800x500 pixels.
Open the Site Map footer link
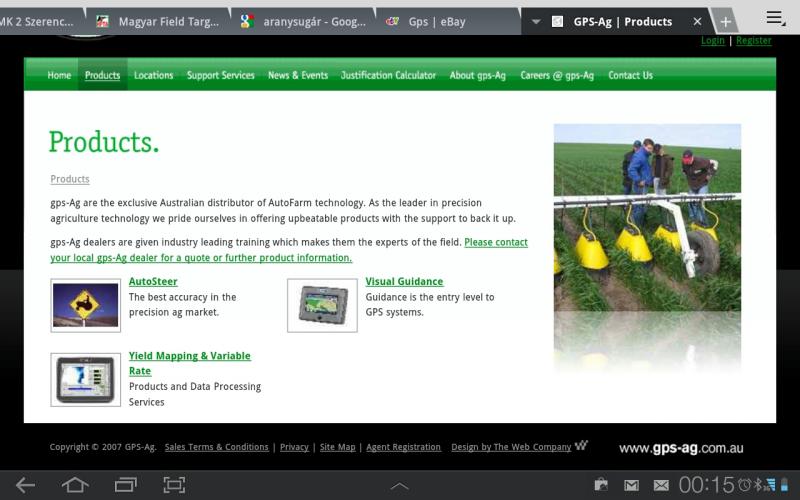[x=337, y=447]
